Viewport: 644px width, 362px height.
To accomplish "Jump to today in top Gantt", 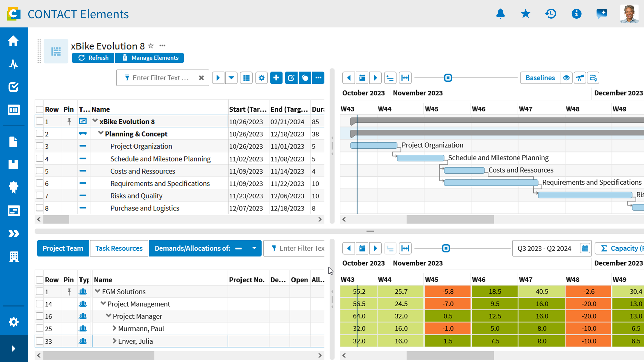I will (x=362, y=78).
